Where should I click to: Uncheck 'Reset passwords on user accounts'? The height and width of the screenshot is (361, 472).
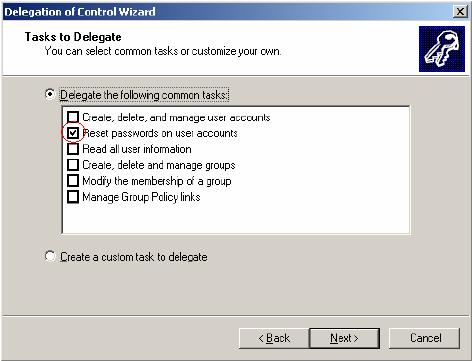[73, 133]
